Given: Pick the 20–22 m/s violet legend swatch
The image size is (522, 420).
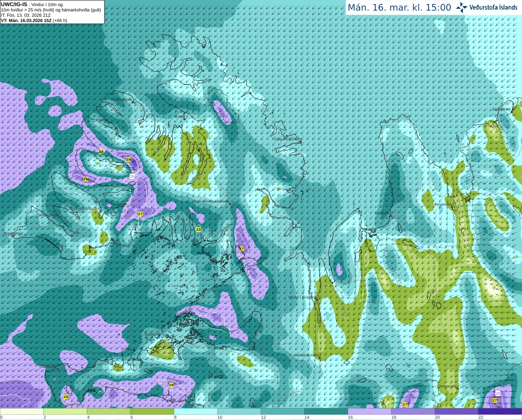Looking at the screenshot, I should (456, 411).
